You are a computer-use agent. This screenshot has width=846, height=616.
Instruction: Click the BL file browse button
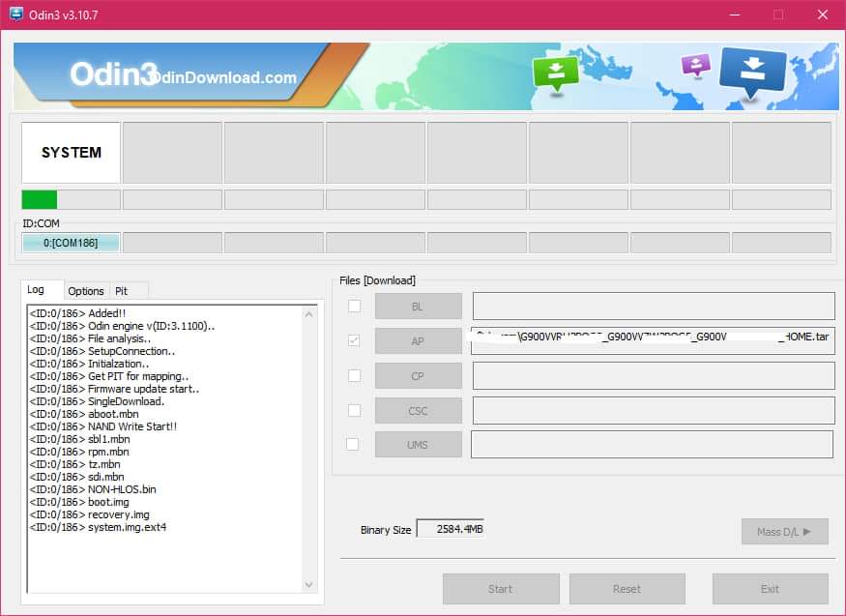[x=418, y=307]
